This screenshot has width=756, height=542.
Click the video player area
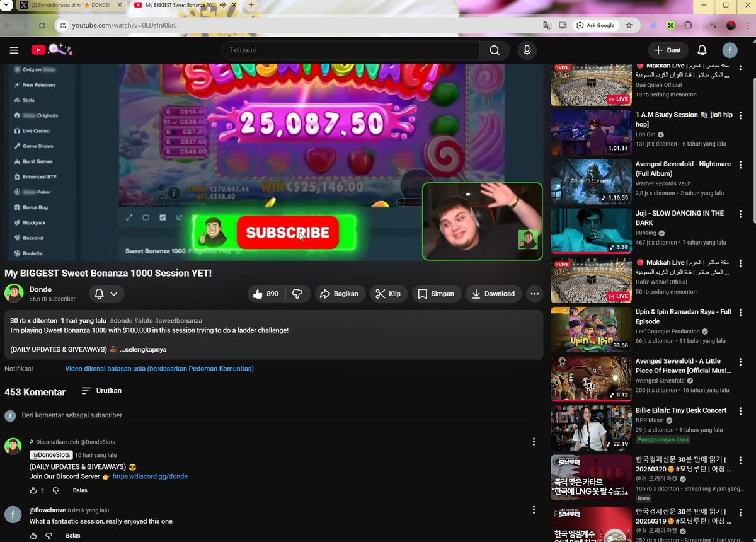[273, 161]
